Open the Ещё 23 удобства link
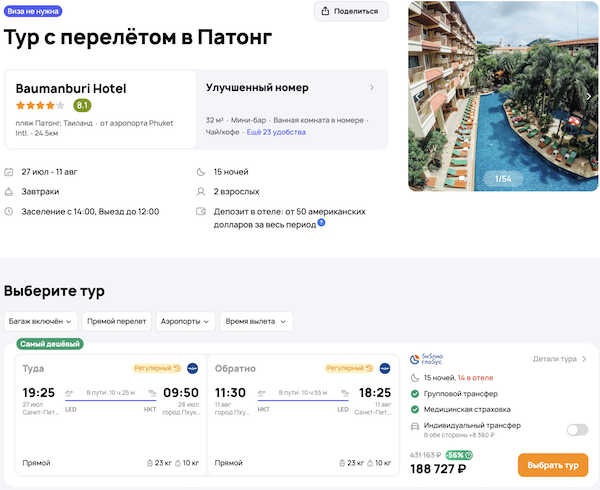The height and width of the screenshot is (490, 600). click(x=276, y=132)
